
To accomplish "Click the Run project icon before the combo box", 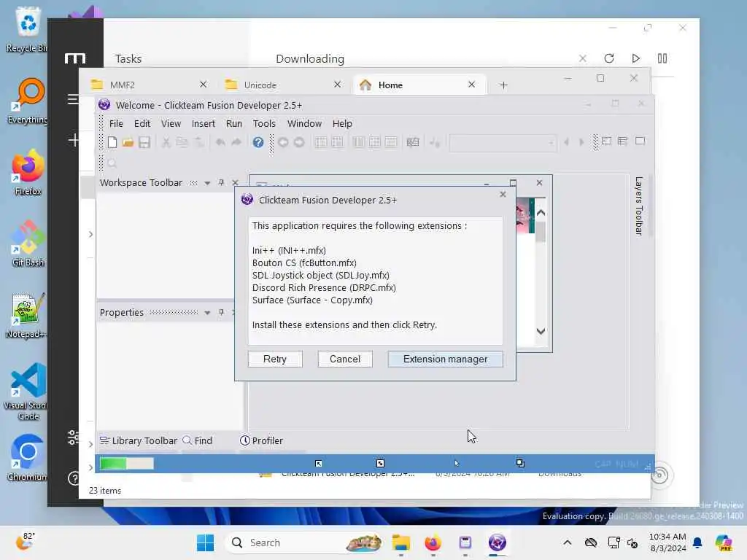I will pos(435,142).
